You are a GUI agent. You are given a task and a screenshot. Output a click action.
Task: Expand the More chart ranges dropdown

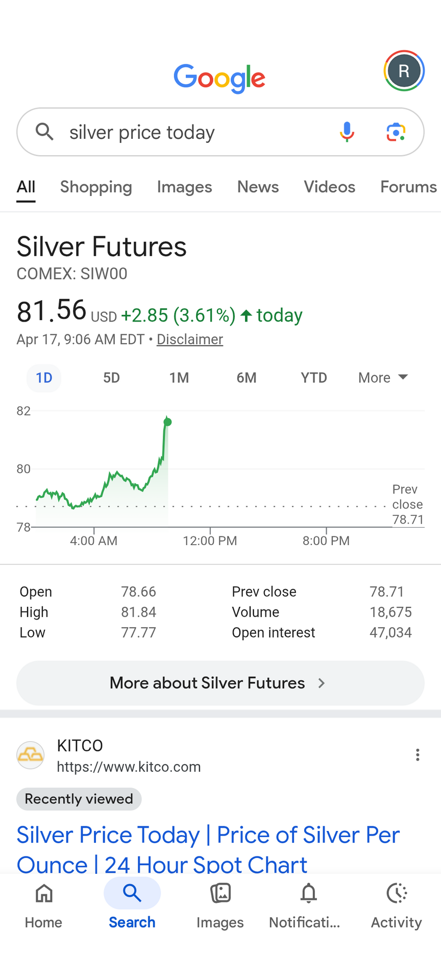(x=383, y=378)
